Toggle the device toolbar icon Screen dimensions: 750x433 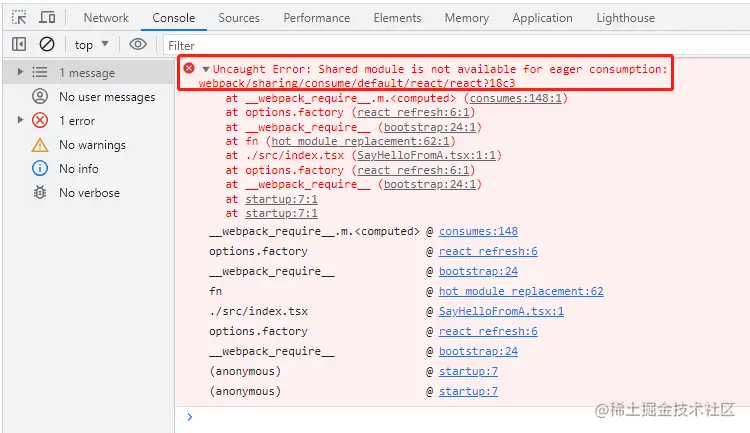(x=47, y=18)
